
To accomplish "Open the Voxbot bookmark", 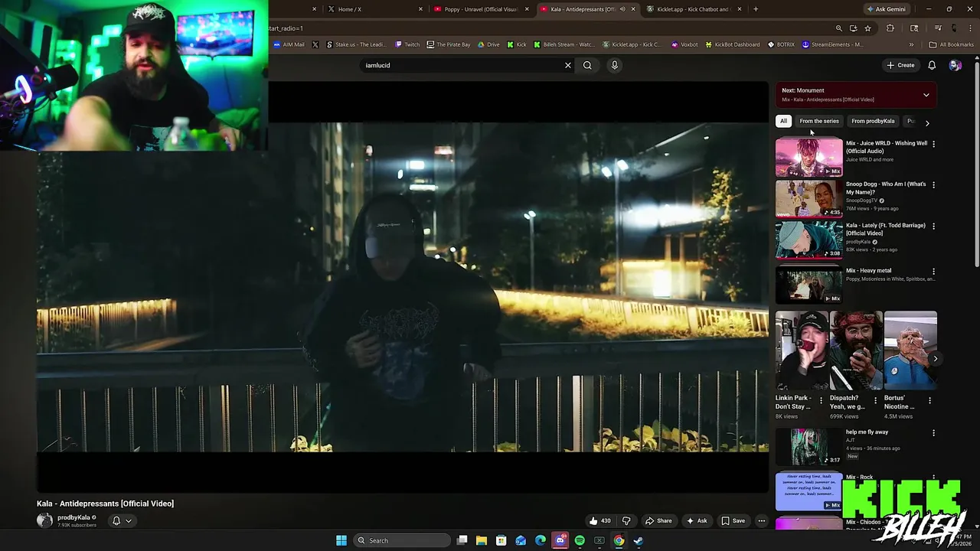I will [x=684, y=44].
